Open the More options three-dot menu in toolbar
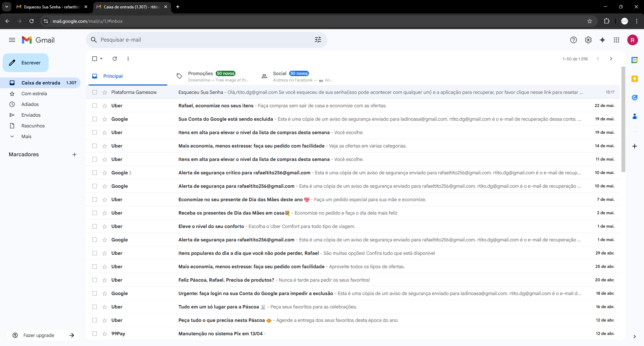 click(x=128, y=59)
